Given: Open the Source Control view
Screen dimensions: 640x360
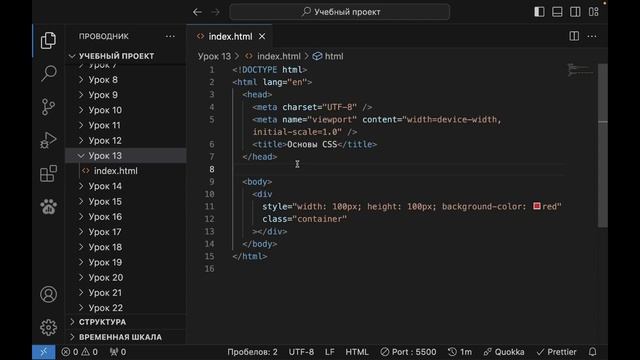Looking at the screenshot, I should (48, 107).
